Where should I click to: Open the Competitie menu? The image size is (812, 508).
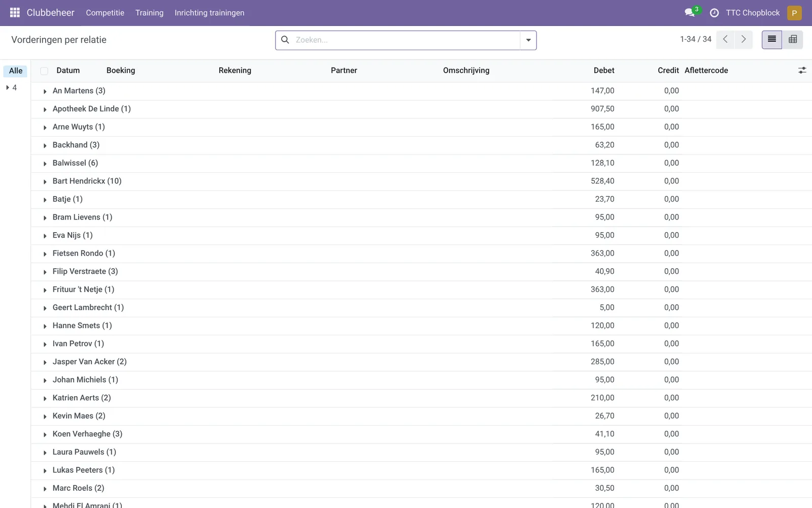coord(105,13)
